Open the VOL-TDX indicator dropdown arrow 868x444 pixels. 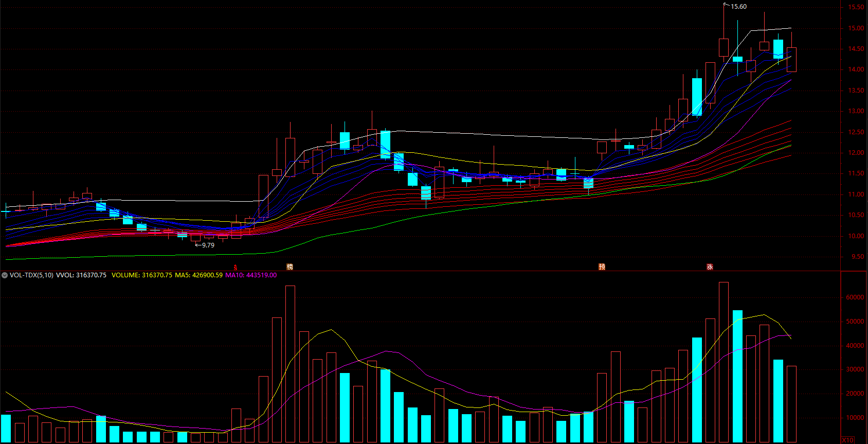[5, 275]
